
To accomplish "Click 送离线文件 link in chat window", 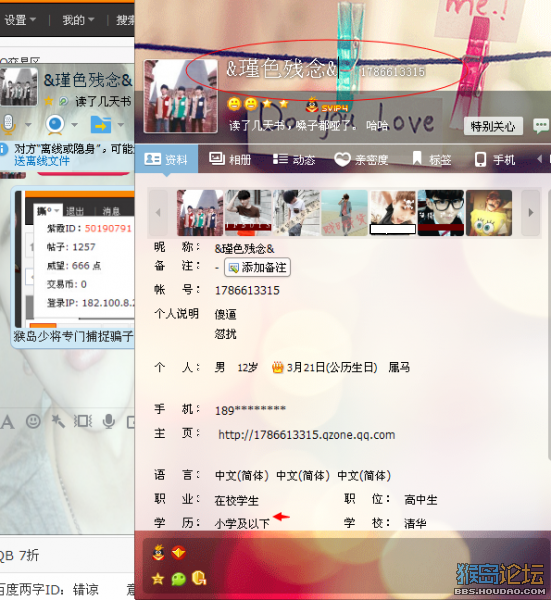I will coord(42,161).
